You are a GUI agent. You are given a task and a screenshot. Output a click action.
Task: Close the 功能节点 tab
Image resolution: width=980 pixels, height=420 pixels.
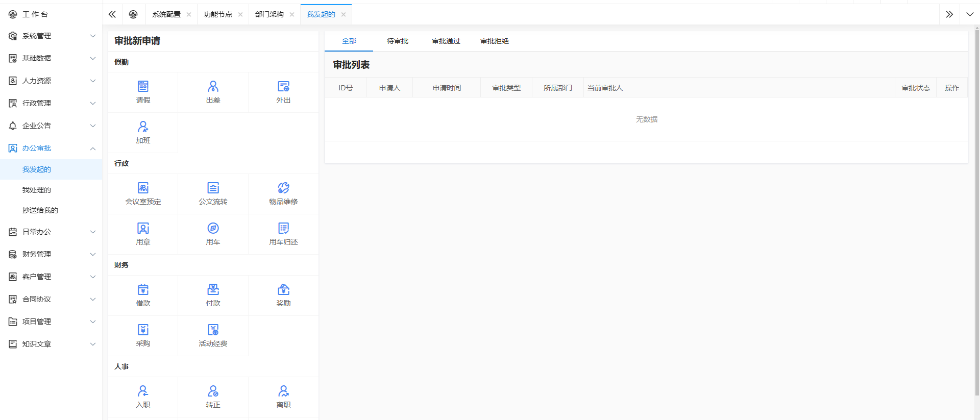coord(240,14)
